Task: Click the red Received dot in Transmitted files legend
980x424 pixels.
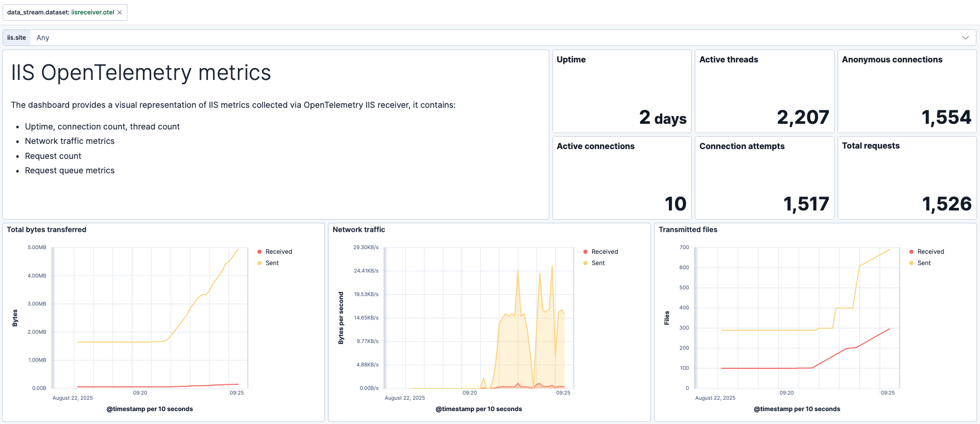Action: coord(911,252)
